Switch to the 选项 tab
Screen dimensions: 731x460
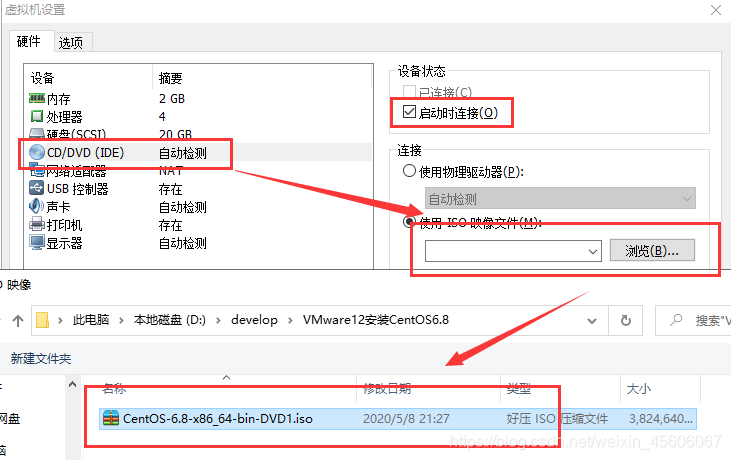pyautogui.click(x=71, y=42)
